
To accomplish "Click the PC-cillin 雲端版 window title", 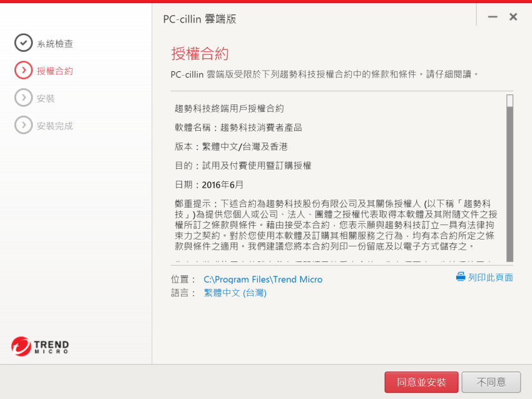I will tap(200, 19).
